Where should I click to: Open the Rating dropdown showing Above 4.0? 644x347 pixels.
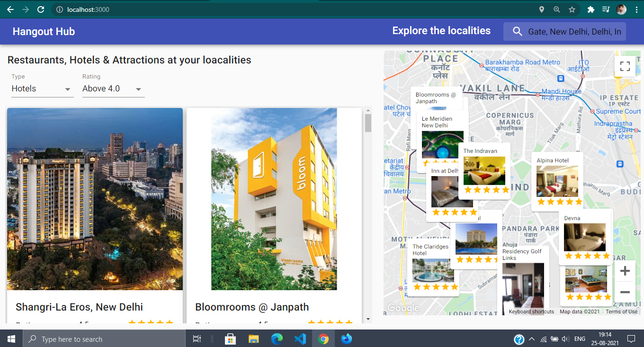[113, 89]
